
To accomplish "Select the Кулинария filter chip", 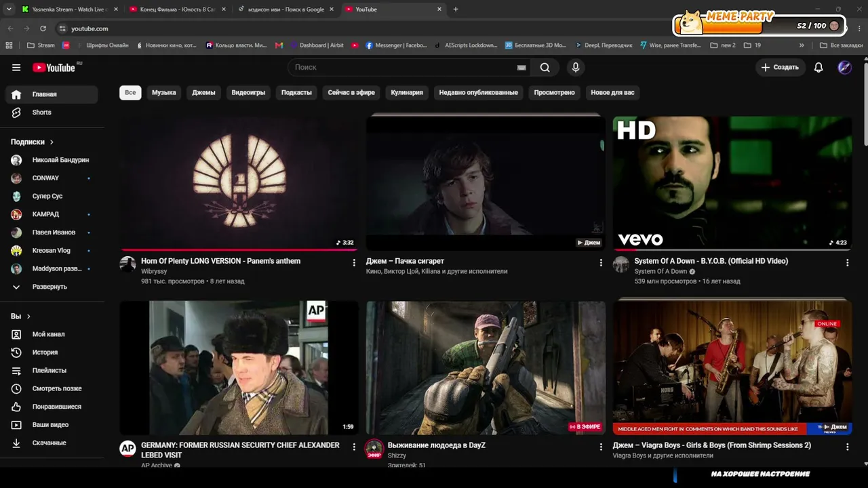I will pyautogui.click(x=407, y=93).
